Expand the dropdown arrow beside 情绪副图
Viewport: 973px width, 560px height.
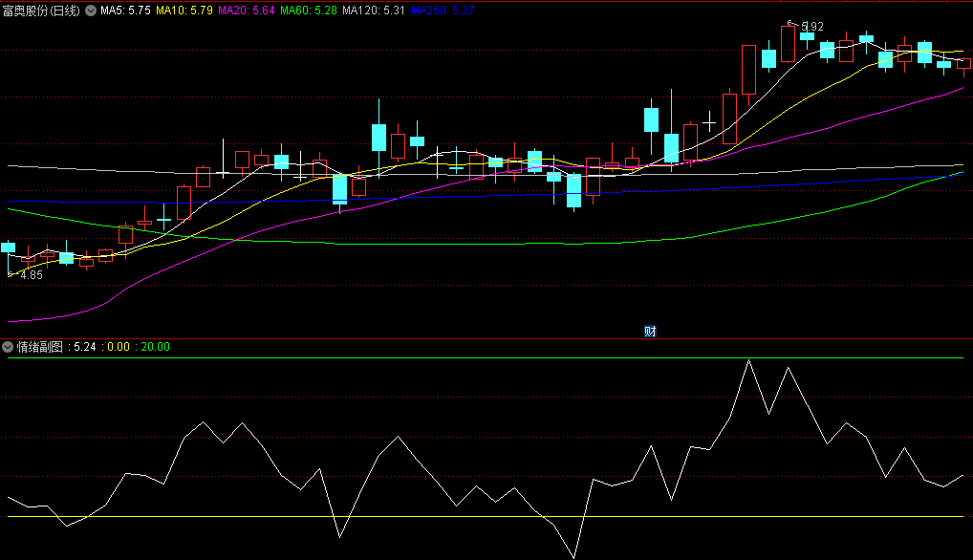tap(8, 347)
